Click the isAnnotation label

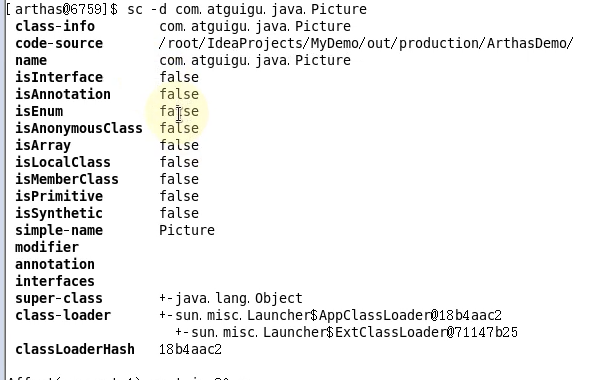(x=63, y=94)
